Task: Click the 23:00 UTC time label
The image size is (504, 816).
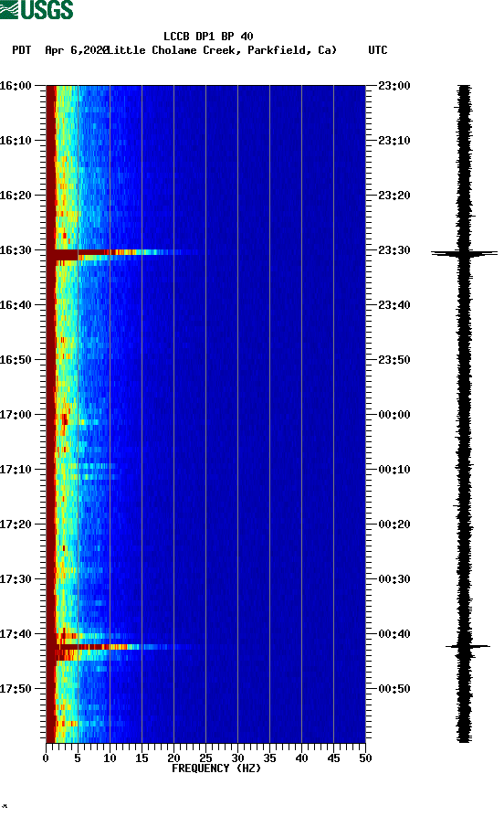Action: [394, 85]
